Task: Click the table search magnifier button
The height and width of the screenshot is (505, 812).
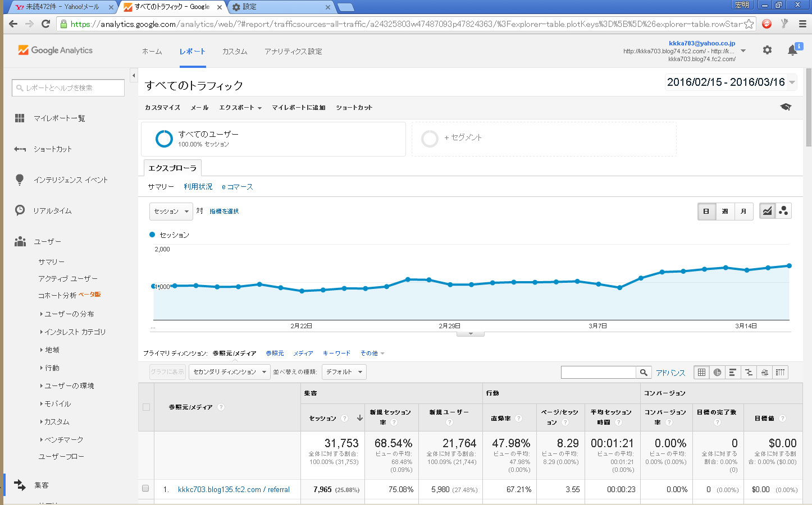Action: pos(644,372)
